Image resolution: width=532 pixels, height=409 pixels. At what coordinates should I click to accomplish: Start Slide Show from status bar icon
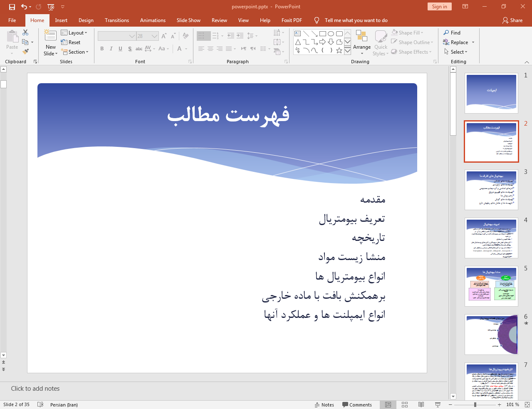tap(438, 404)
